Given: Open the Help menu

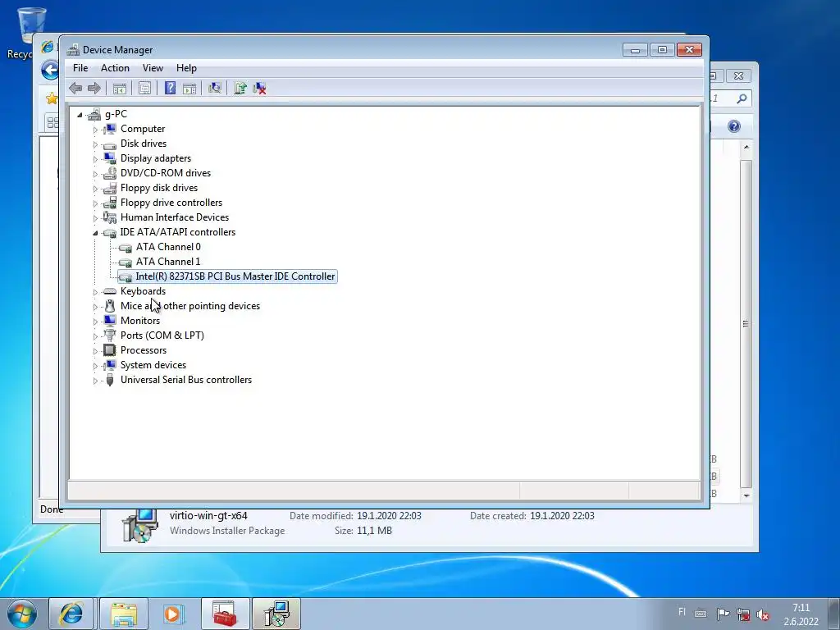Looking at the screenshot, I should 186,68.
